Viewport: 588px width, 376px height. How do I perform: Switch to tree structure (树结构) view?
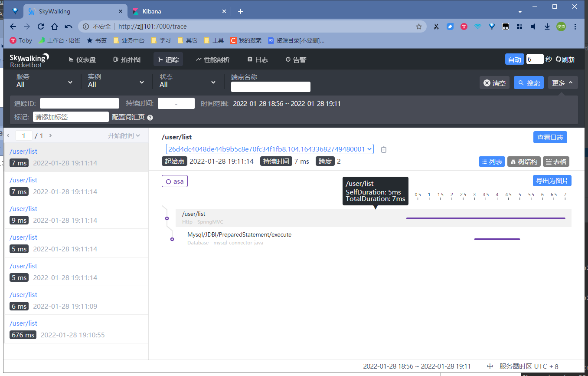[523, 161]
